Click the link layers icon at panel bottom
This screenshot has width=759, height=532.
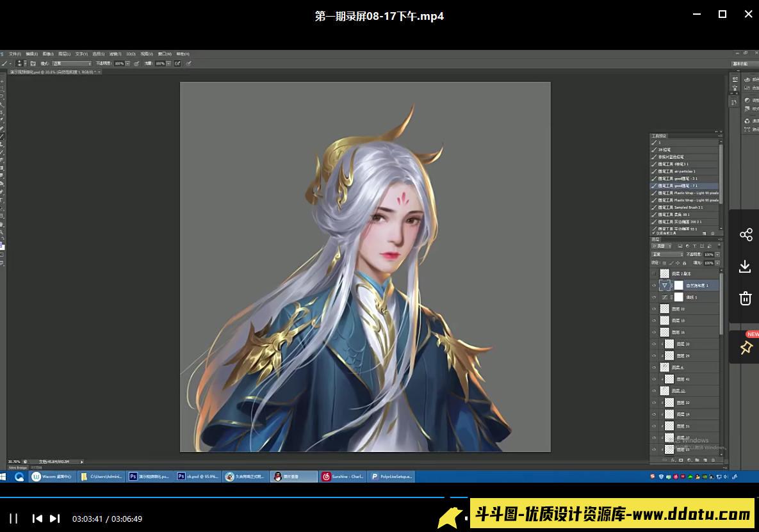tap(664, 460)
